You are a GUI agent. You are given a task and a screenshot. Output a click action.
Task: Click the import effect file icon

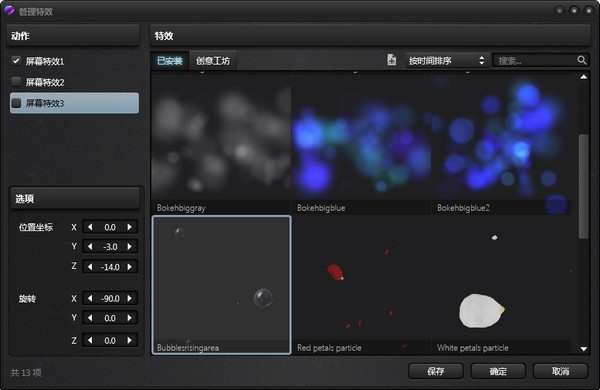tap(391, 60)
